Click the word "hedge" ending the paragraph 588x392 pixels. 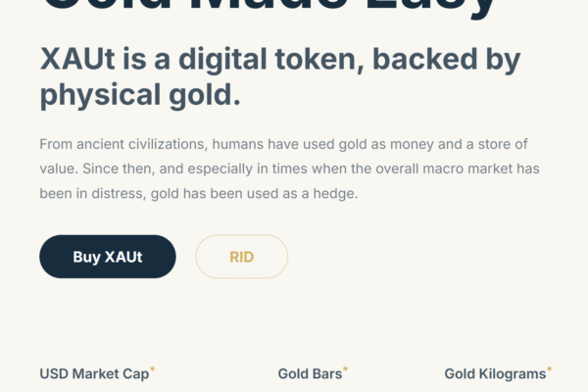(x=334, y=194)
